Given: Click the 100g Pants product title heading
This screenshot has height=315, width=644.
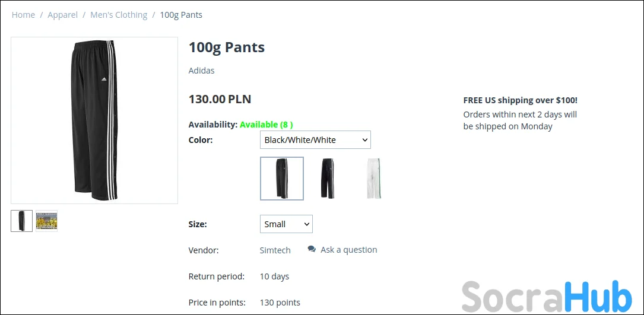Looking at the screenshot, I should click(227, 47).
